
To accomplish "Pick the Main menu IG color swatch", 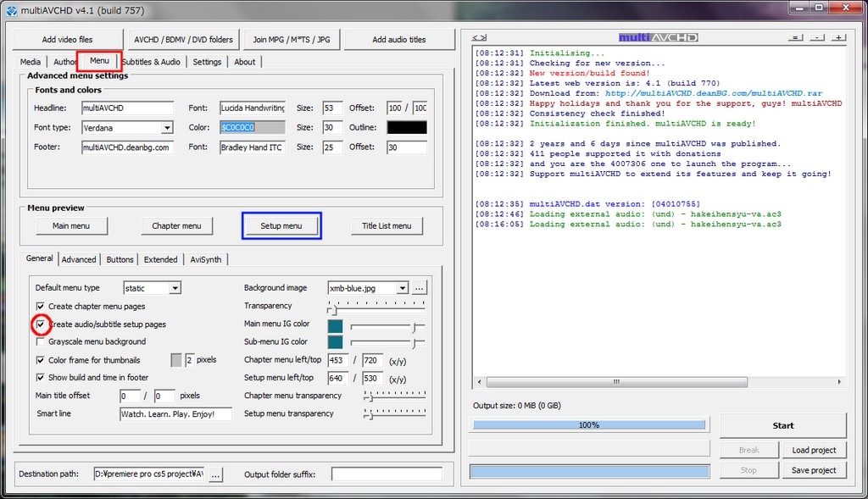I will (335, 325).
